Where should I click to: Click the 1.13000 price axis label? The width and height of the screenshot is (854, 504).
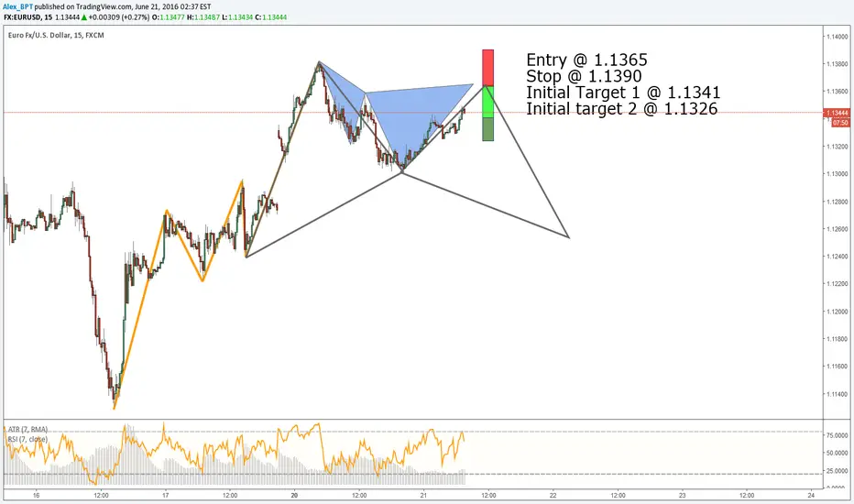pyautogui.click(x=837, y=174)
